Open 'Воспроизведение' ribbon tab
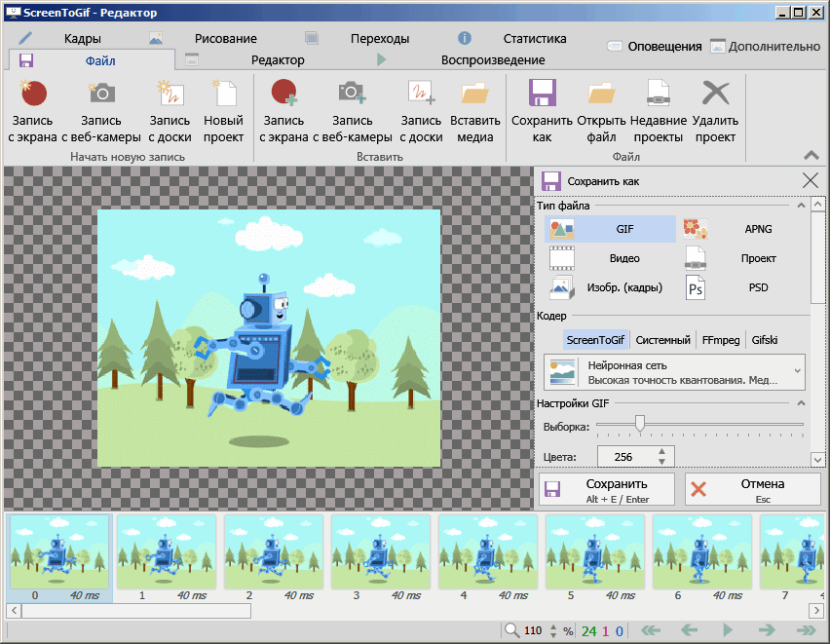This screenshot has width=830, height=644. (x=493, y=60)
